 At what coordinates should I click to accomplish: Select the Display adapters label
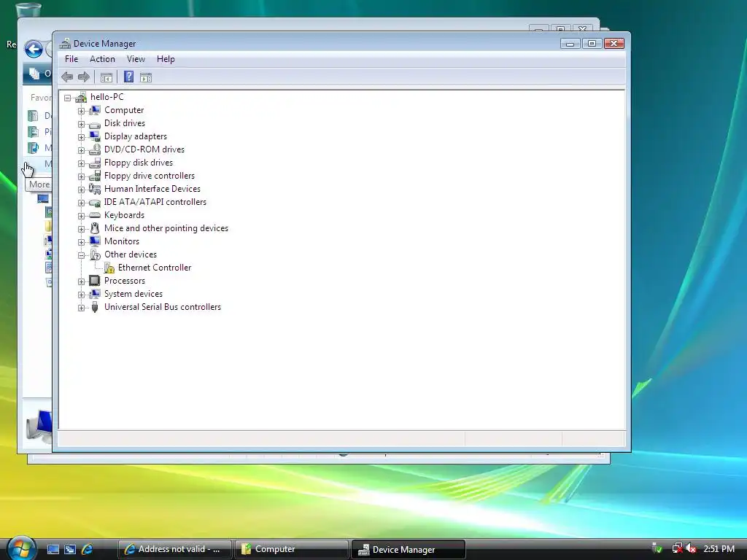coord(136,136)
